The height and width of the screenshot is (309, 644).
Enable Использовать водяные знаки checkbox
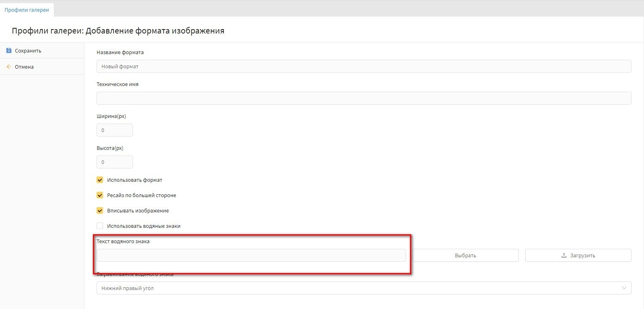(x=100, y=226)
